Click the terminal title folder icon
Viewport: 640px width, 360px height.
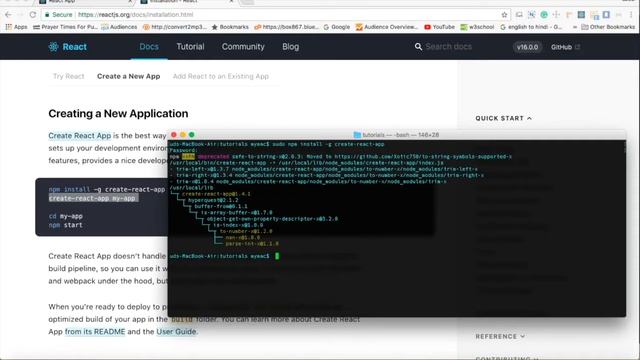(x=357, y=135)
